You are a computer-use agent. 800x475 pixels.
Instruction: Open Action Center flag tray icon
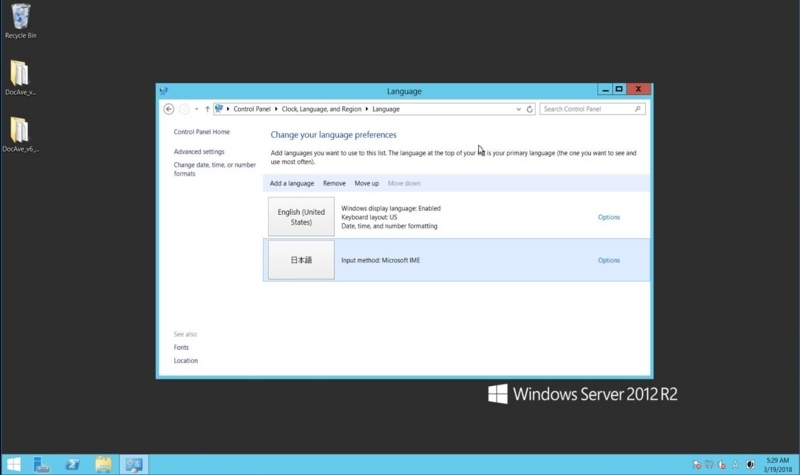(697, 464)
